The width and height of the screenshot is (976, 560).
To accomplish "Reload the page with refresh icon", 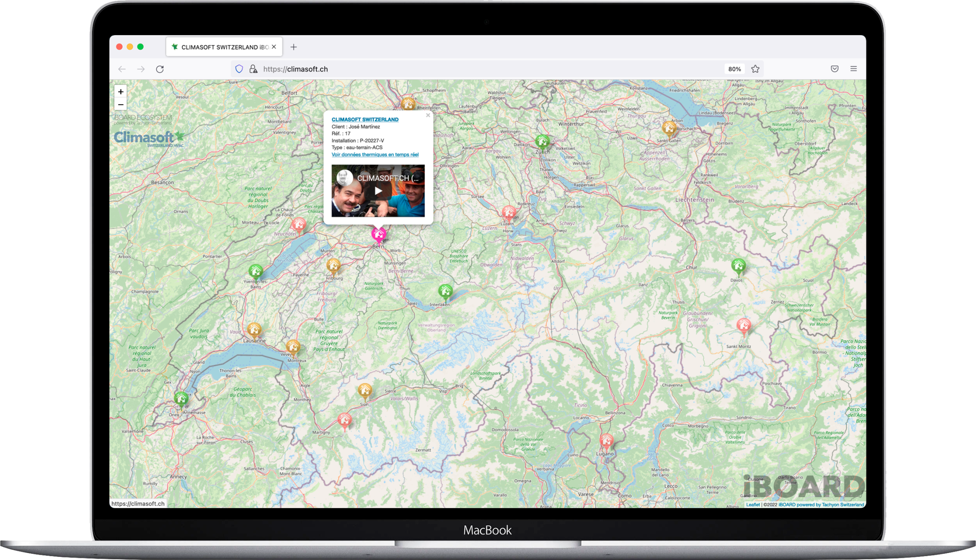I will (x=160, y=69).
